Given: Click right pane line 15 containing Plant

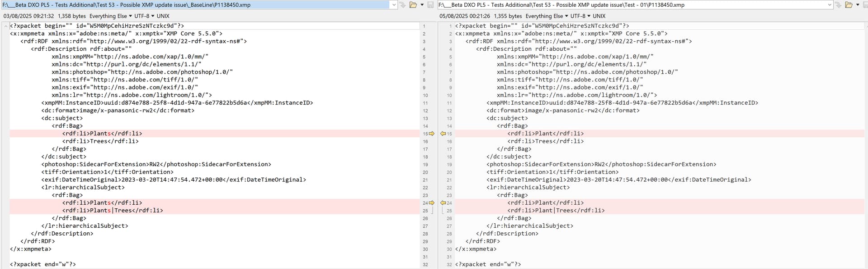Looking at the screenshot, I should (545, 134).
